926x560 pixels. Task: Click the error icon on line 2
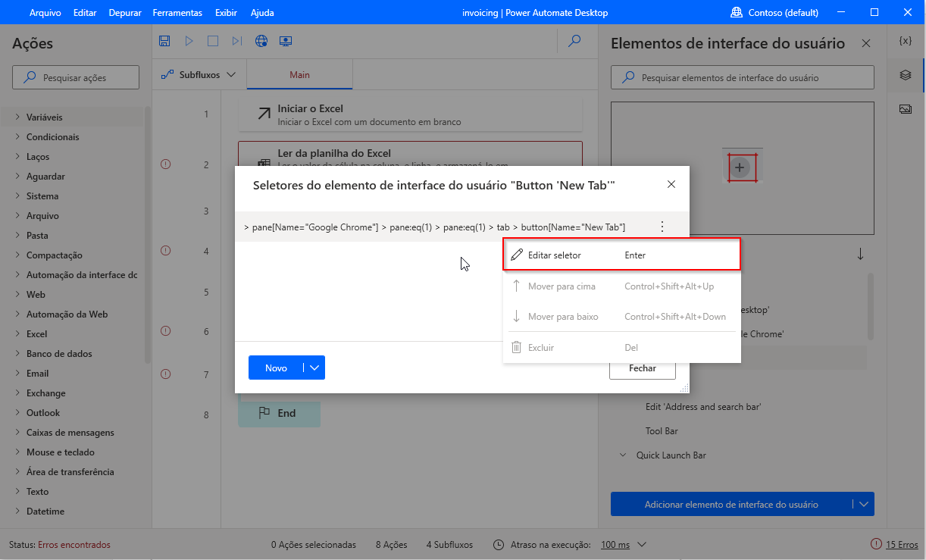166,164
